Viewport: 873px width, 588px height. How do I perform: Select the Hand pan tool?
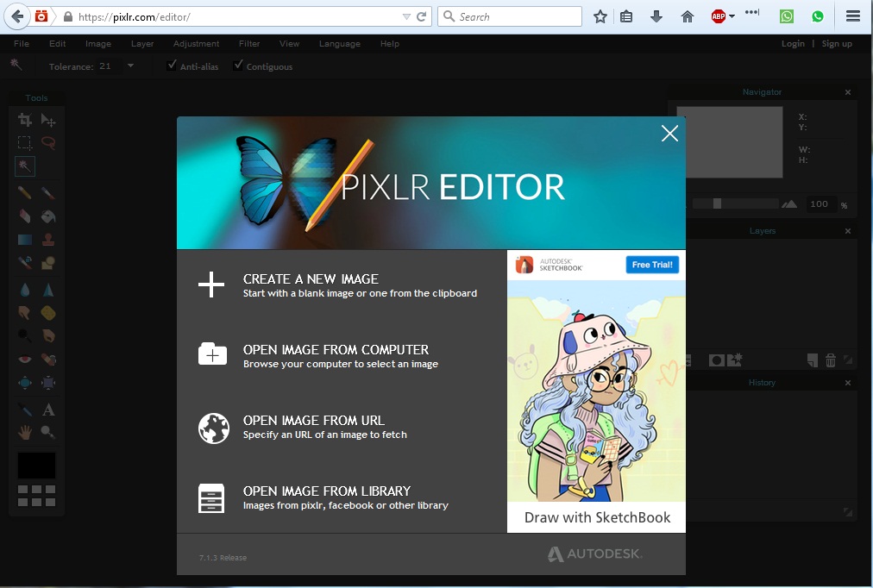[x=24, y=432]
